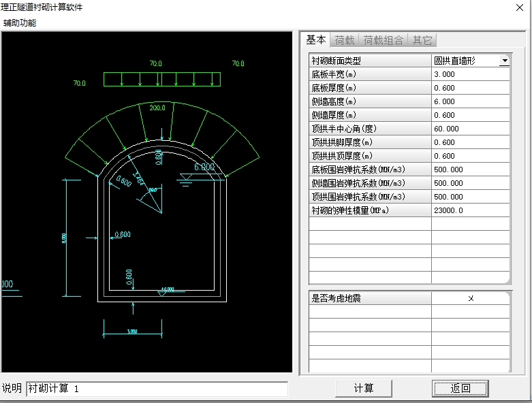This screenshot has width=532, height=403.
Task: Click the 衬砌的弹性模量(MPa) value 23000.0
Action: 470,210
